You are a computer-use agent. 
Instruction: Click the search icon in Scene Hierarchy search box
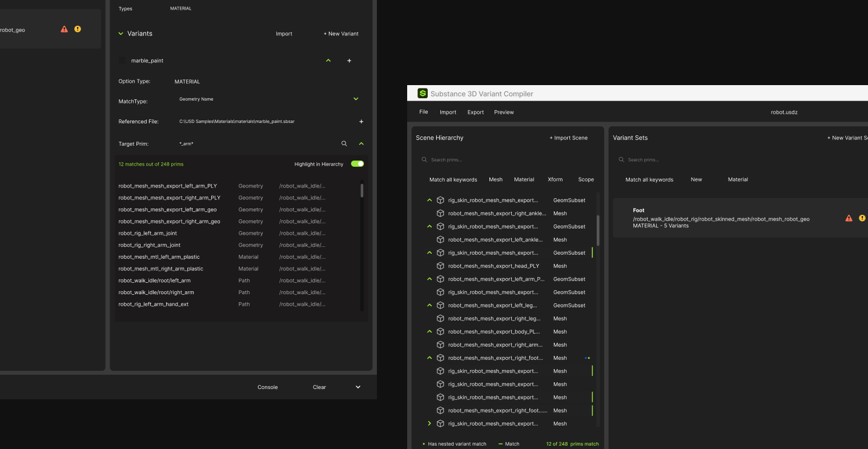[x=424, y=160]
